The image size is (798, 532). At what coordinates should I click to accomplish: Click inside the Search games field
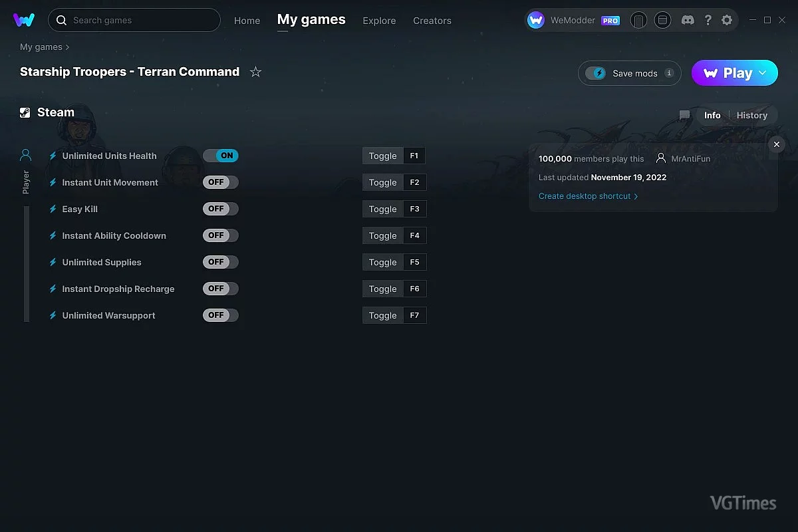tap(134, 20)
